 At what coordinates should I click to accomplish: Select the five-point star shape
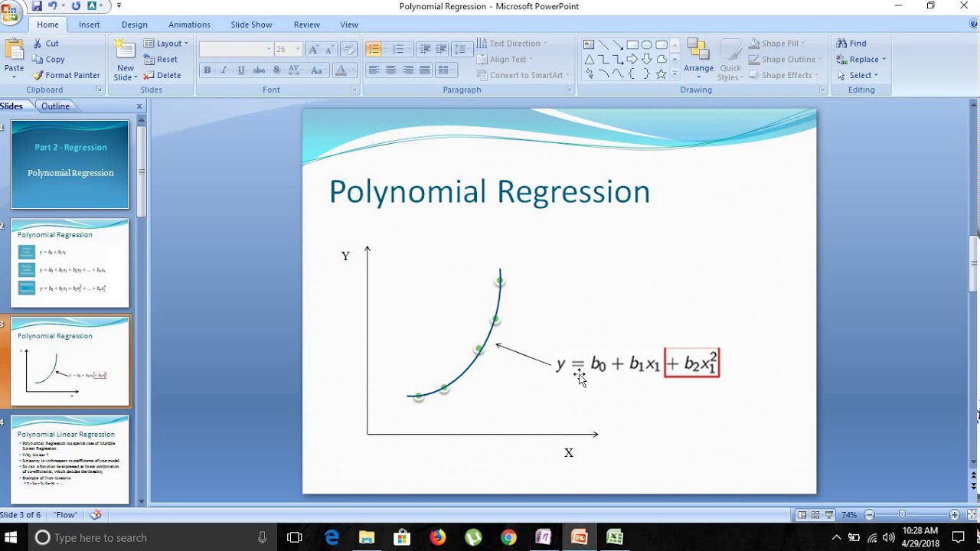661,73
